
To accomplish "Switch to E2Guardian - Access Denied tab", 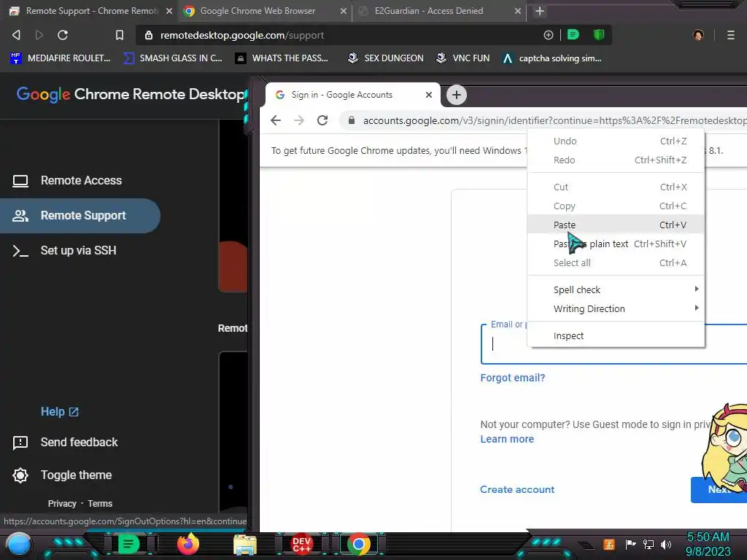I will [x=427, y=11].
